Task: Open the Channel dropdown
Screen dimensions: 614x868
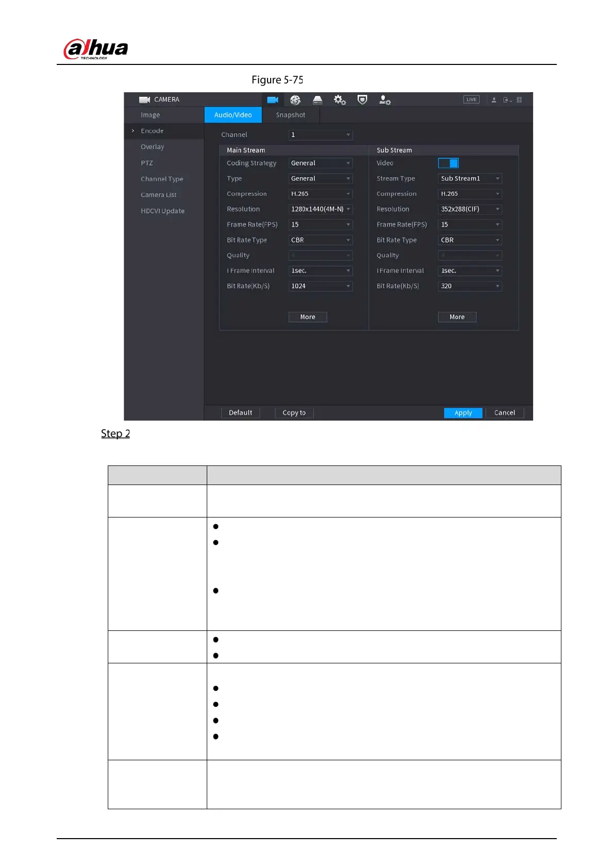Action: click(x=321, y=135)
